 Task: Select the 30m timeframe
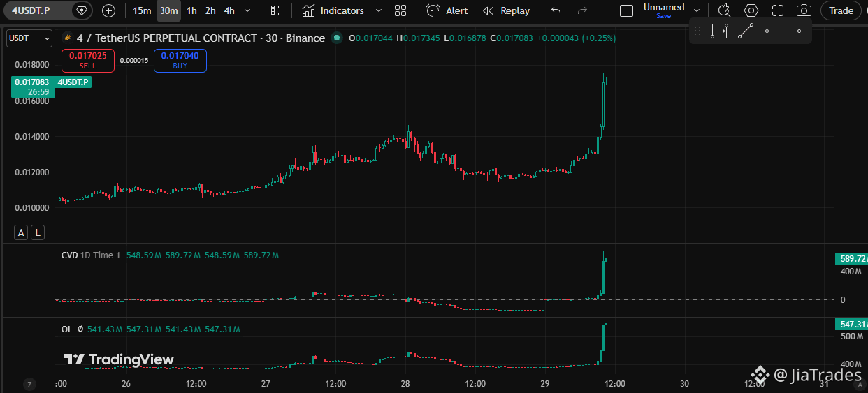tap(168, 10)
